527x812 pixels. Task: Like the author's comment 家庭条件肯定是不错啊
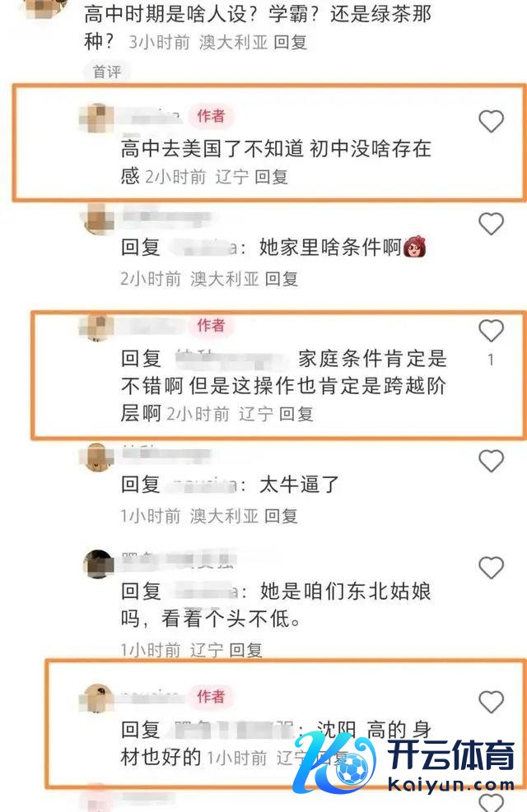pos(491,331)
